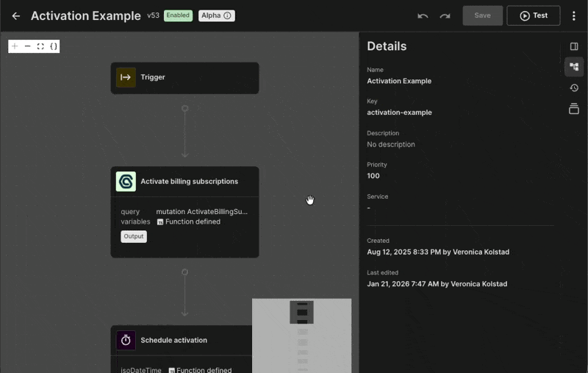Click the play icon in Test
588x373 pixels.
point(525,15)
